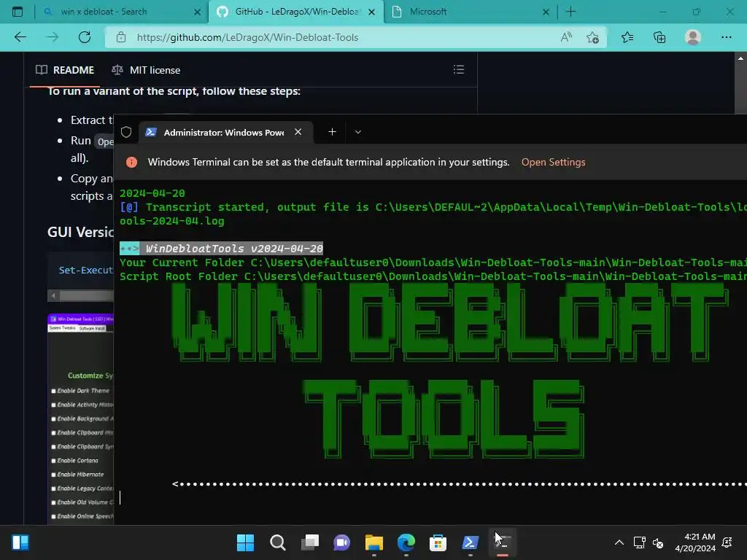Close the 'win x debloat - Search' tab

coord(197,12)
